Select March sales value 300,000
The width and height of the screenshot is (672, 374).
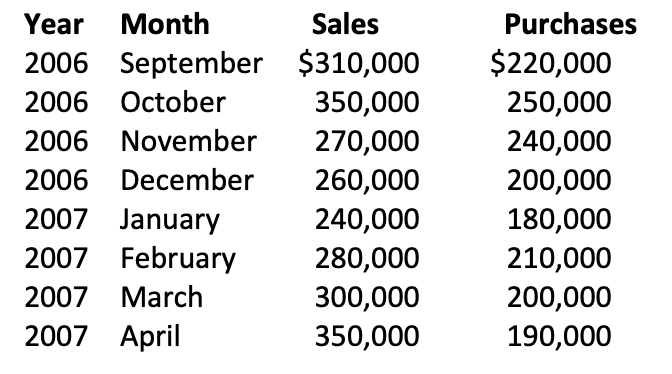pyautogui.click(x=367, y=297)
